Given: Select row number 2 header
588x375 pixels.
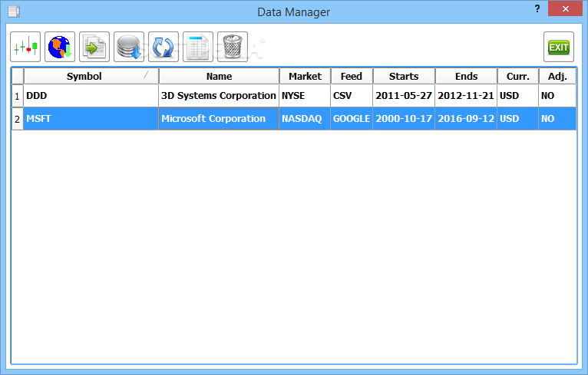Looking at the screenshot, I should pos(17,119).
